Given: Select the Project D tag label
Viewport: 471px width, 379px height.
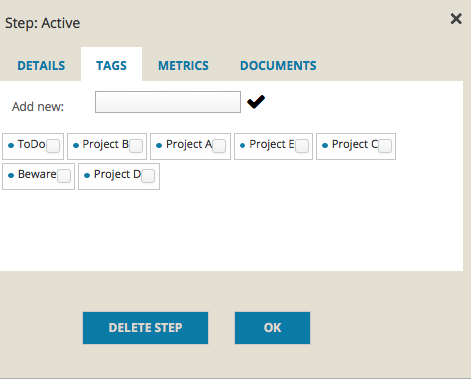Looking at the screenshot, I should (x=117, y=175).
